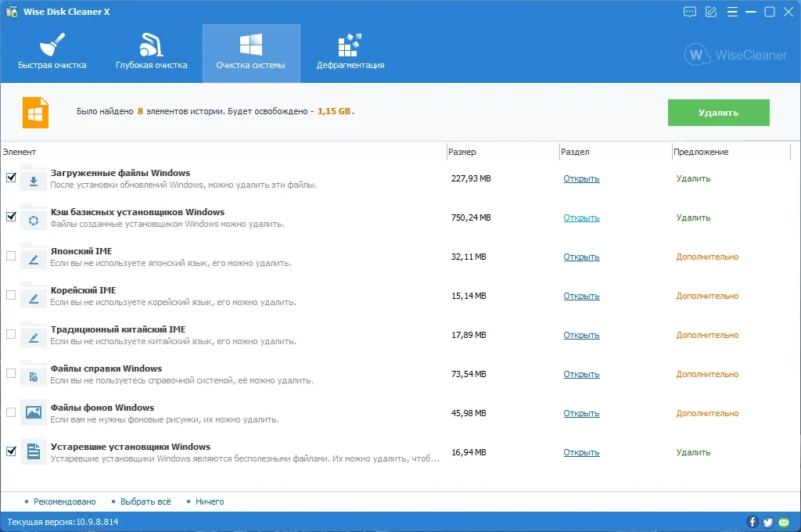The image size is (801, 532).
Task: Click Открыть link in Корейский IME row
Action: click(581, 296)
